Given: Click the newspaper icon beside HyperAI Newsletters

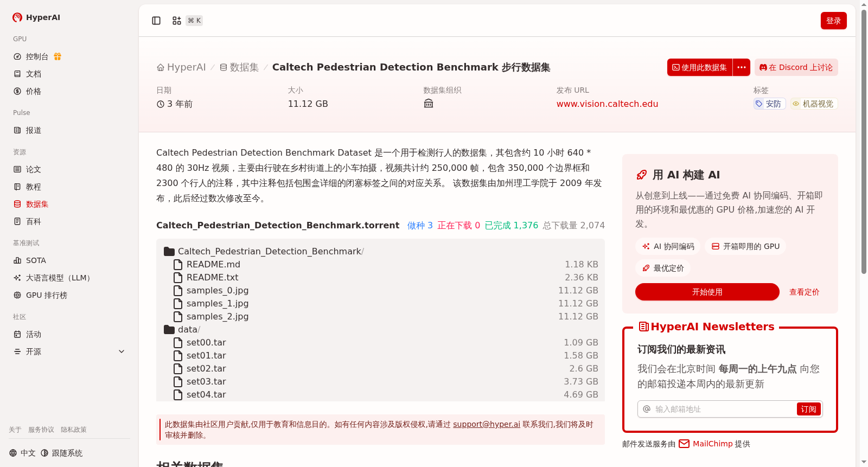Looking at the screenshot, I should [x=644, y=327].
